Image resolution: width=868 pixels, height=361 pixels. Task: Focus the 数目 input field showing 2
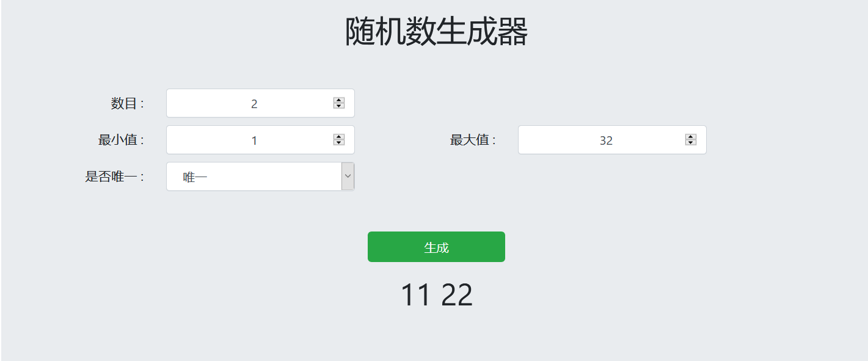click(260, 103)
